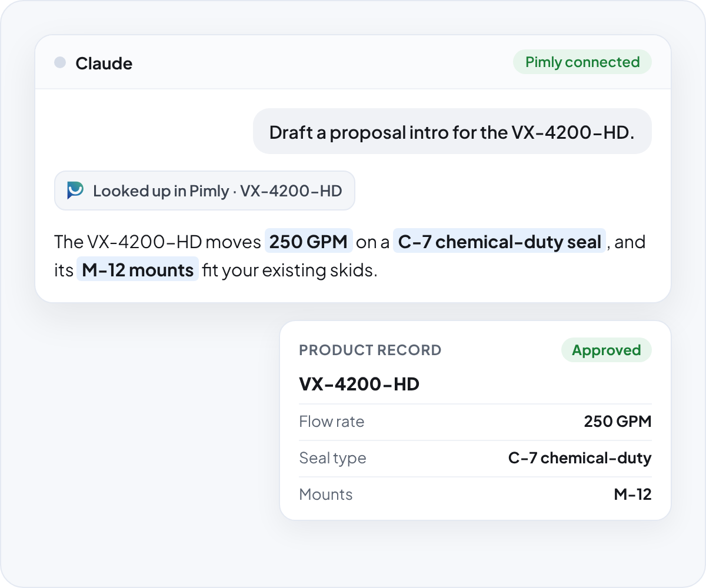The width and height of the screenshot is (706, 588).
Task: Select the 250 GPM value in product record
Action: point(618,422)
